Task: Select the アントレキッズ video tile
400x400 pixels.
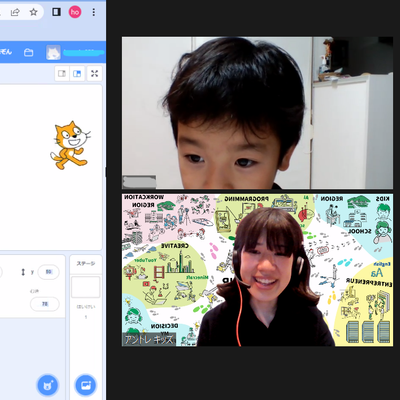Action: pyautogui.click(x=257, y=270)
